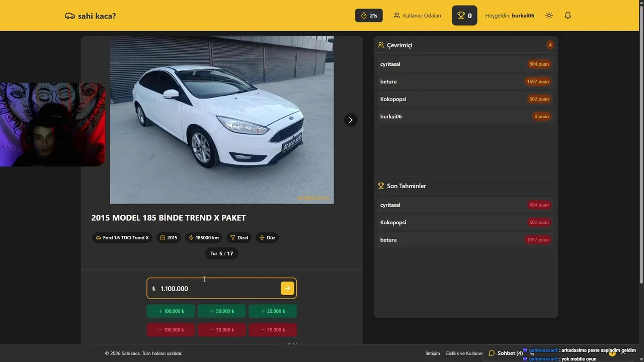Click the Çevrimiçi users icon
The image size is (644, 362).
click(x=381, y=45)
